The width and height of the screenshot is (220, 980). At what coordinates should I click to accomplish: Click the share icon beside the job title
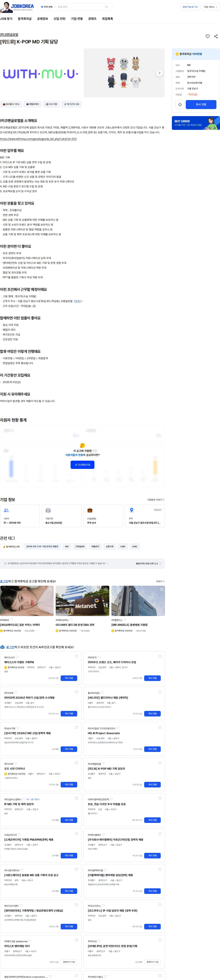click(216, 37)
